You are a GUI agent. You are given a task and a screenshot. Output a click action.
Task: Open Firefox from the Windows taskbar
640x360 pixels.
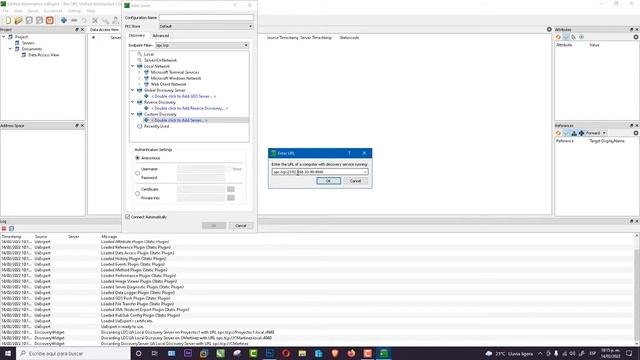coord(351,353)
